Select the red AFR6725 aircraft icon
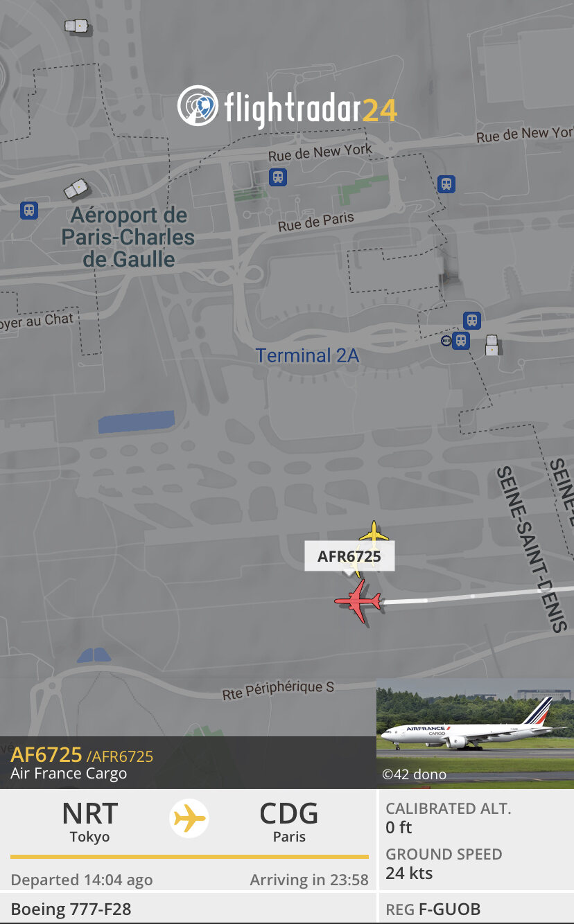Viewport: 574px width, 924px height. pyautogui.click(x=358, y=601)
